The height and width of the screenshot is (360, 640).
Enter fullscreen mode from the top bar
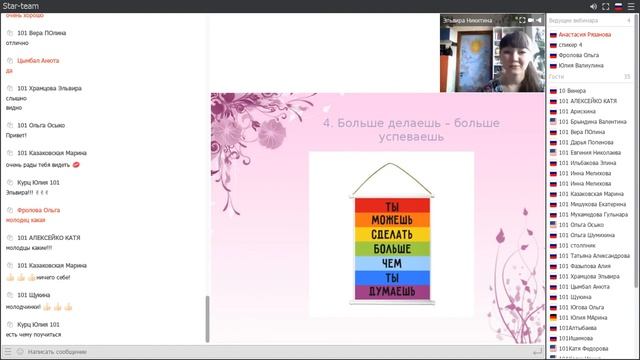point(606,6)
